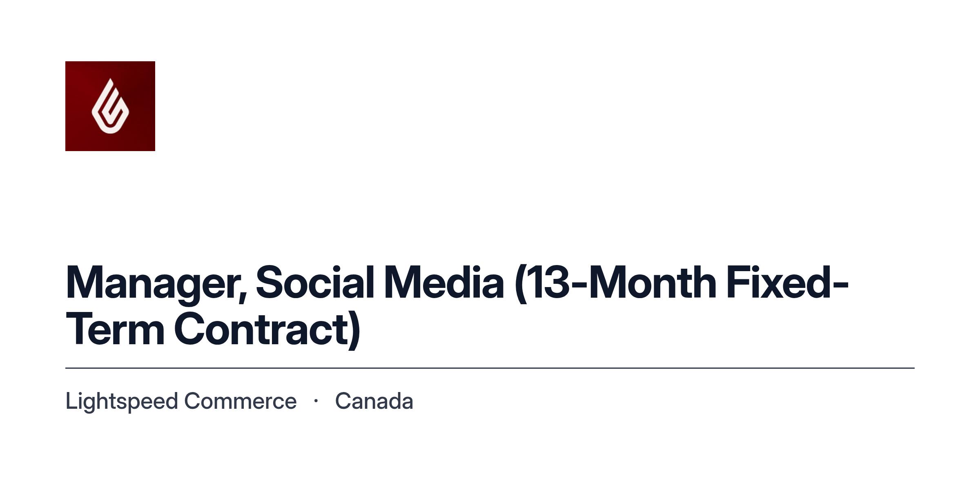Viewport: 980px width, 479px height.
Task: Click the word "Lightspeed" below the divider
Action: point(122,401)
